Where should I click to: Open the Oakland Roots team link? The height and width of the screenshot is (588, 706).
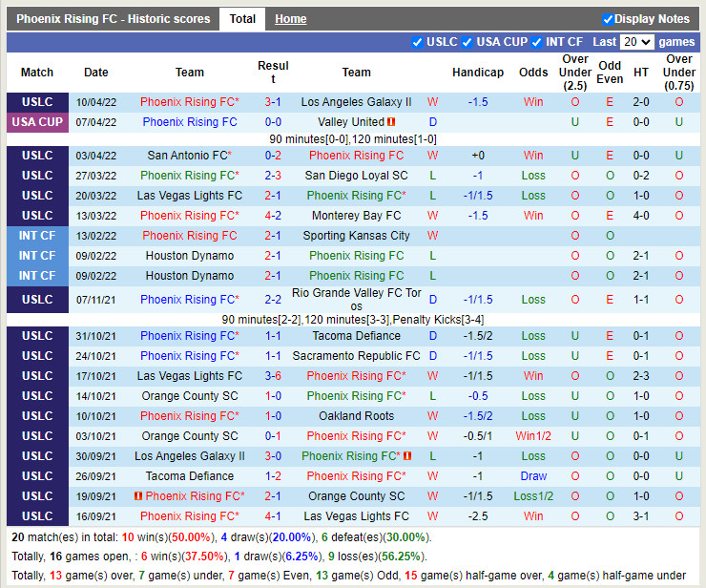point(356,416)
